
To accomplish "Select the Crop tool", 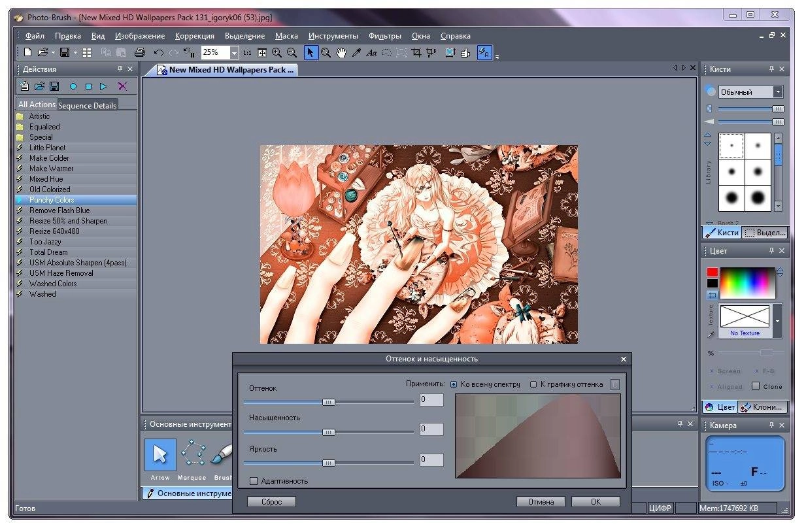I will (x=416, y=53).
